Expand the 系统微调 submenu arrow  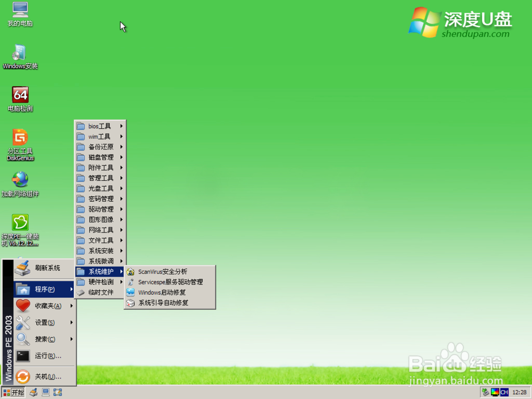point(121,261)
